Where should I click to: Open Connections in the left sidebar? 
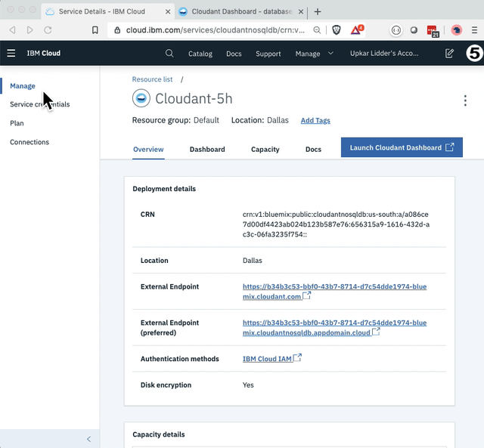coord(29,142)
